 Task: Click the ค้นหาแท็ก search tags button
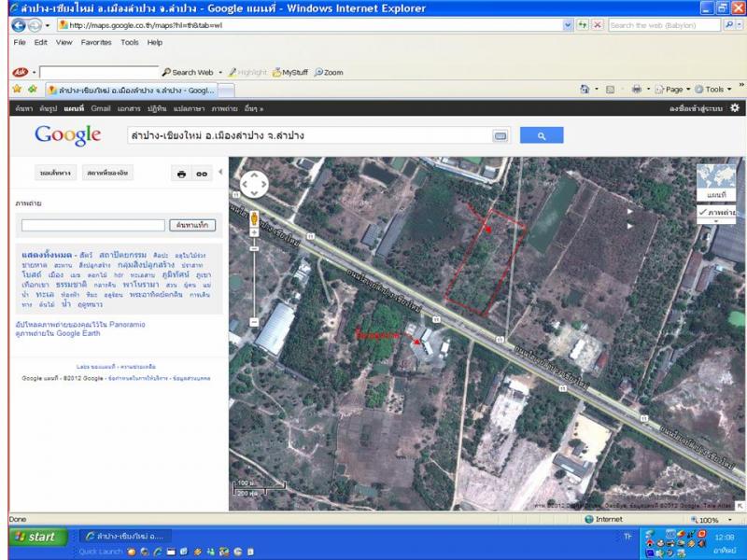click(192, 225)
